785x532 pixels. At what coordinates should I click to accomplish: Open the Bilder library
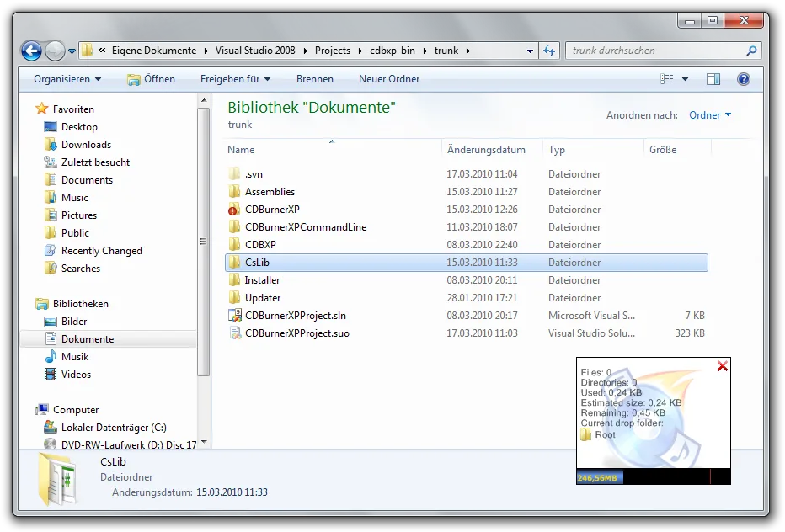click(66, 322)
